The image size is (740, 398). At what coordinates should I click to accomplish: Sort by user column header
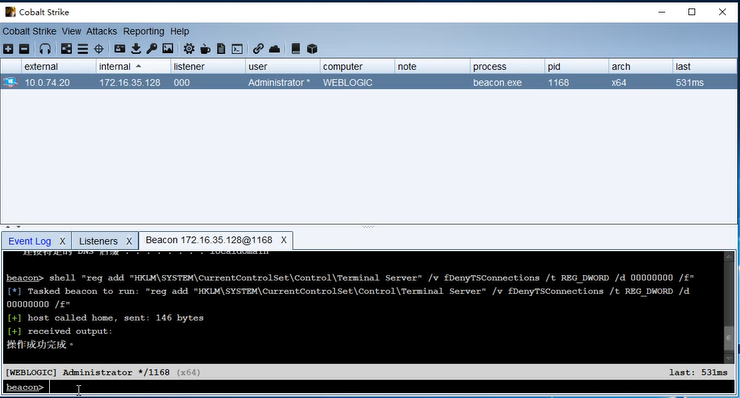coord(282,67)
